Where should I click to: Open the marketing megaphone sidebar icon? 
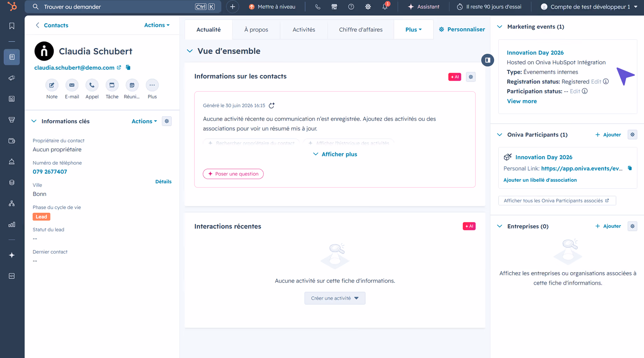[12, 78]
